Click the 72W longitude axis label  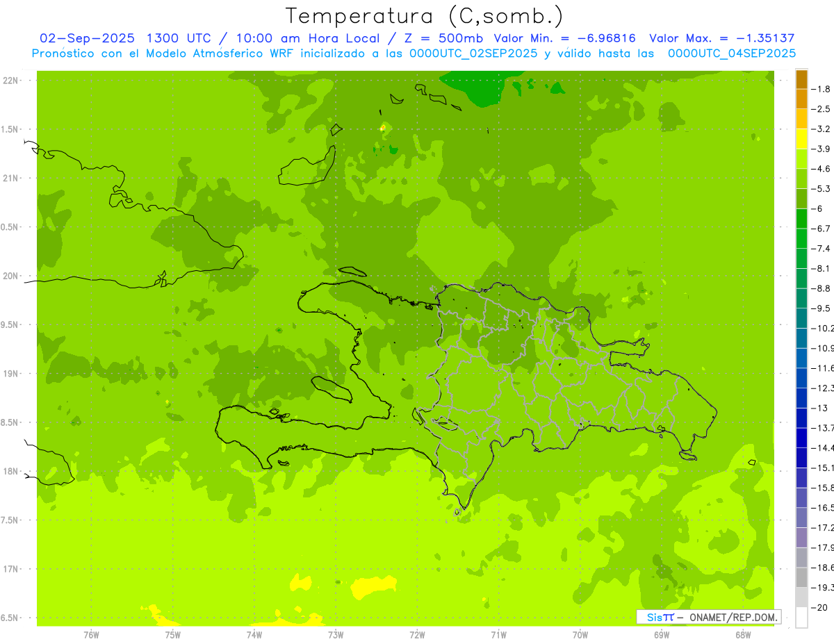point(417,635)
